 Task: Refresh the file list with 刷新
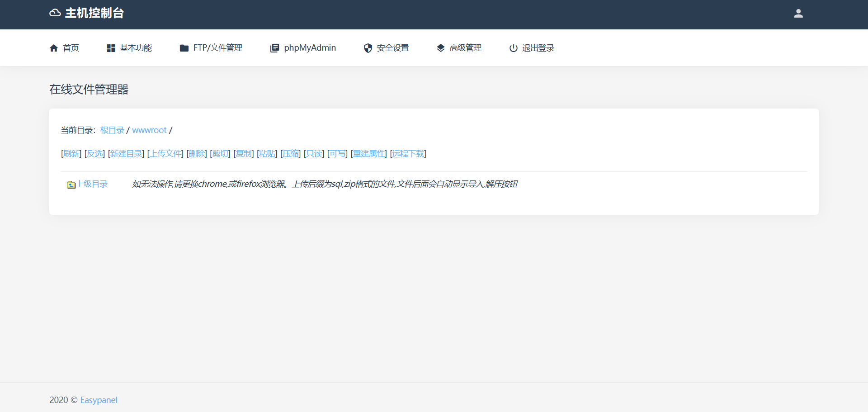point(71,154)
